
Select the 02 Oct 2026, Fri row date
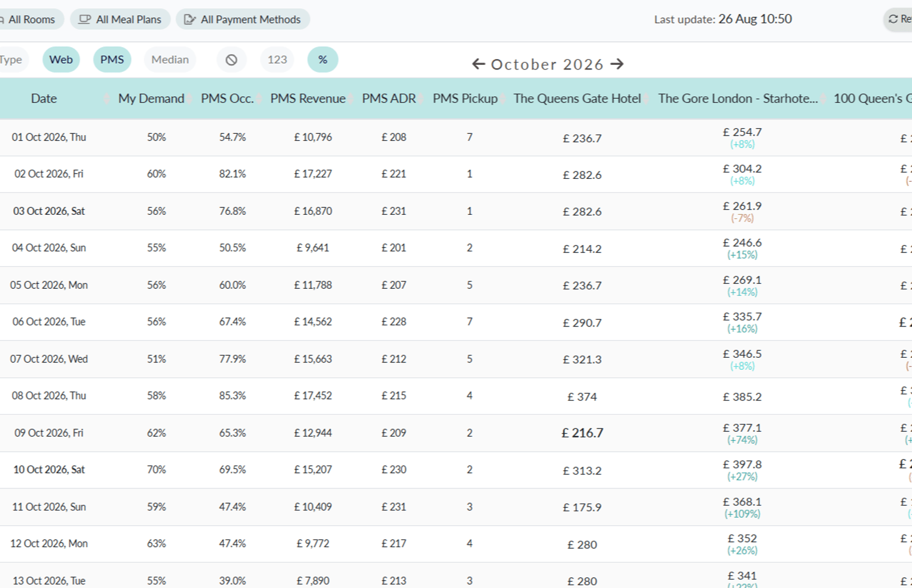[49, 174]
